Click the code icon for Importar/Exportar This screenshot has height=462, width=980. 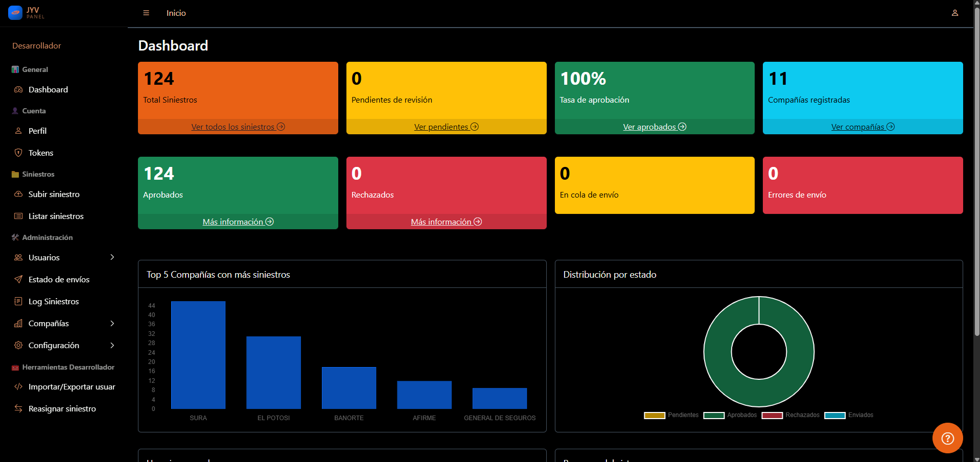18,386
